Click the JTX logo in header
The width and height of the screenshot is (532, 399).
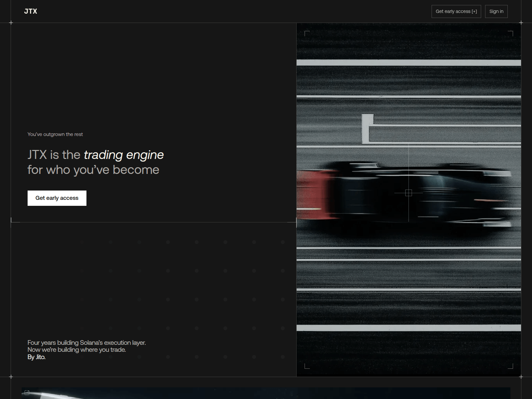[31, 11]
